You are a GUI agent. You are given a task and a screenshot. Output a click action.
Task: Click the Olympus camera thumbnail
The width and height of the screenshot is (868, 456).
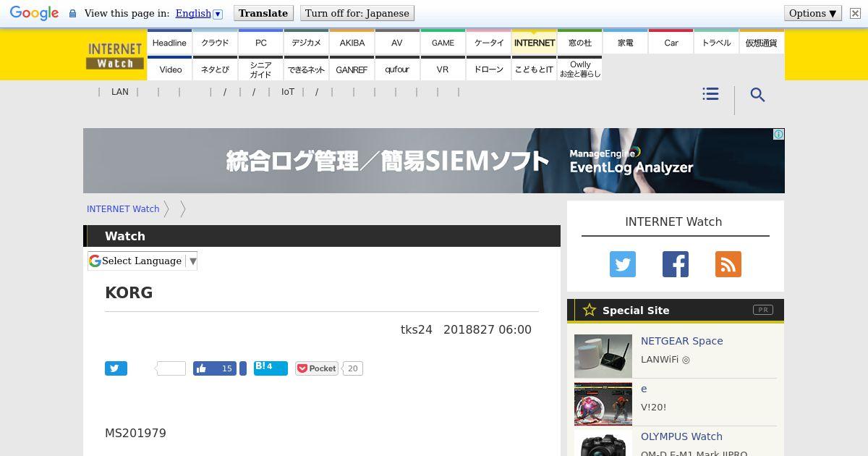(x=603, y=443)
